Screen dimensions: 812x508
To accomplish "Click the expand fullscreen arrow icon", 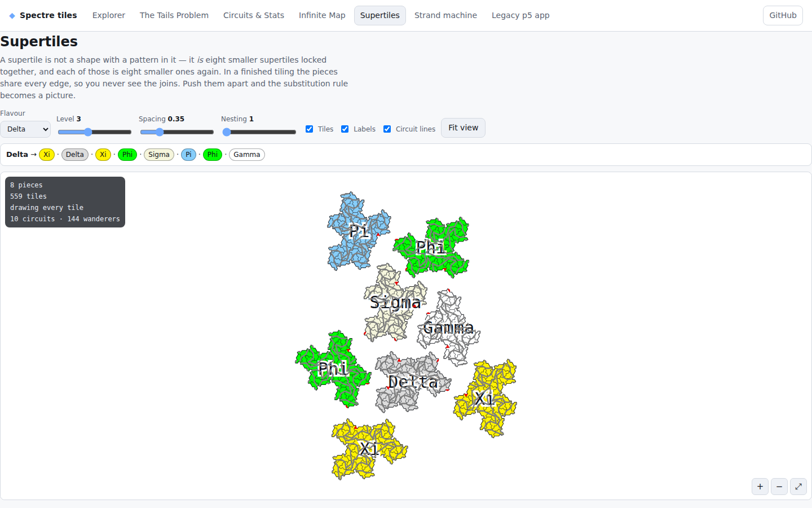I will pyautogui.click(x=798, y=487).
